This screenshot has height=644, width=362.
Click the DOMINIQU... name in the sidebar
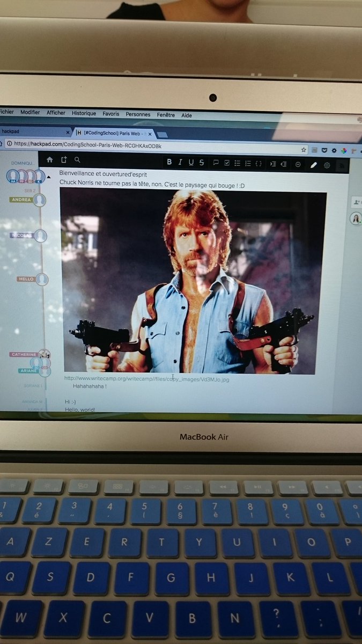tap(23, 163)
